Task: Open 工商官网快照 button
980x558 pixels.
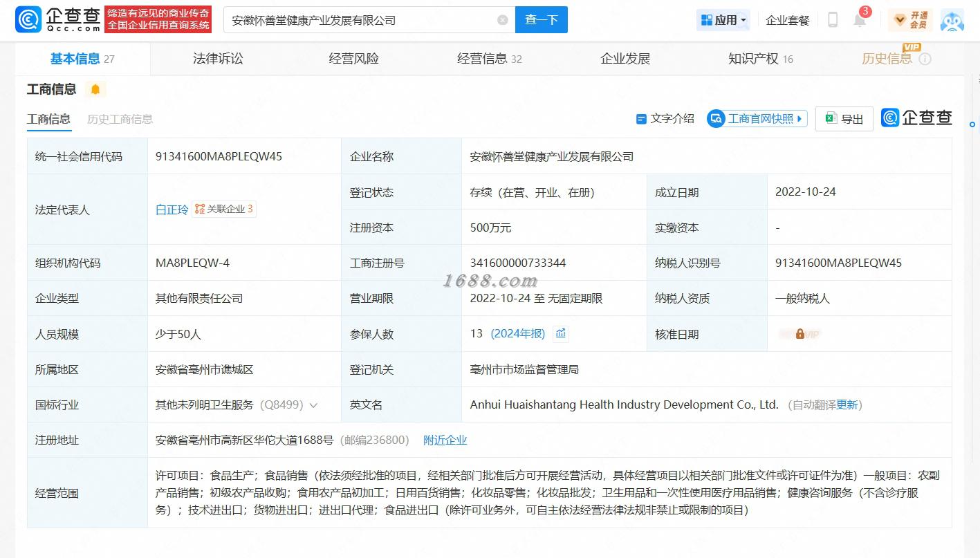Action: 757,119
